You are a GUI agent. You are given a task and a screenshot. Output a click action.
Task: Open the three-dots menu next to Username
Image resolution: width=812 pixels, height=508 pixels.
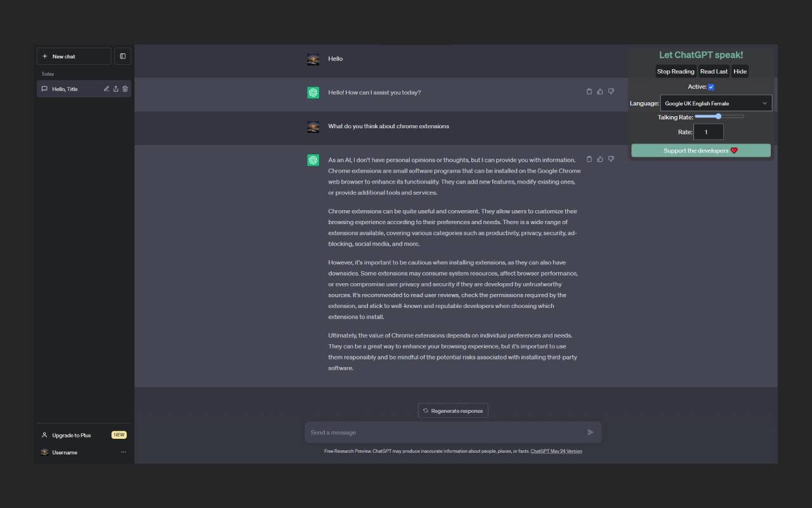124,452
